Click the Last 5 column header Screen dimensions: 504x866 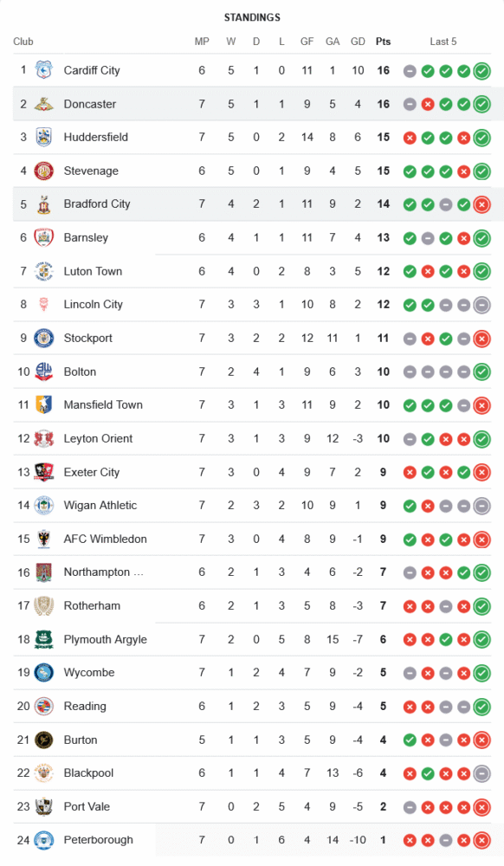(443, 42)
